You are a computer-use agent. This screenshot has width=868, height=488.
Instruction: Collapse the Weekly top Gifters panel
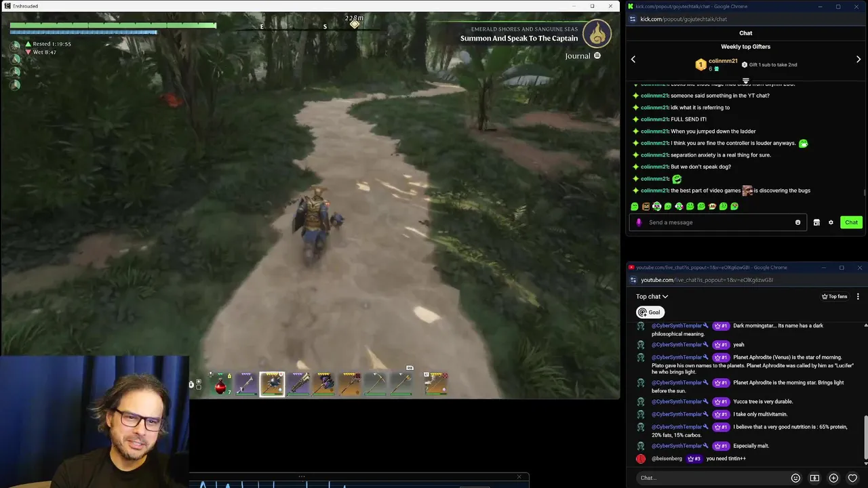point(745,80)
